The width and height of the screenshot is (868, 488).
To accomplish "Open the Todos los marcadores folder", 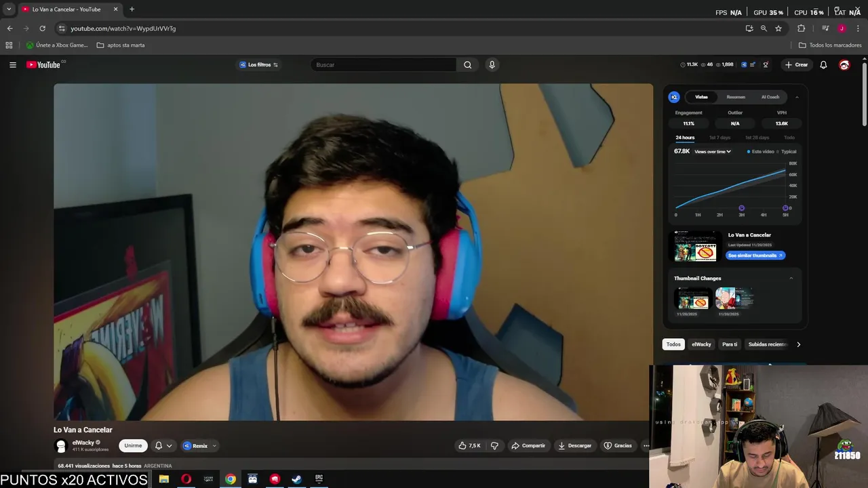I will [830, 45].
